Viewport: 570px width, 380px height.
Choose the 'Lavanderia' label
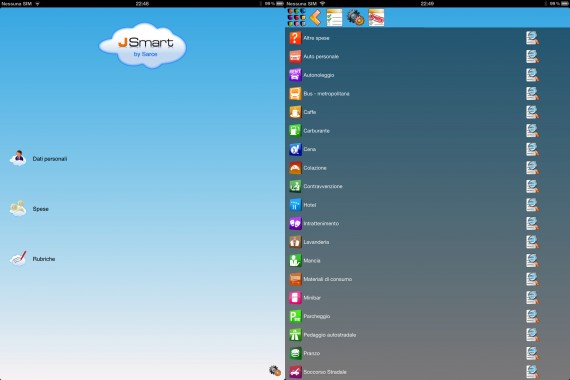point(316,242)
